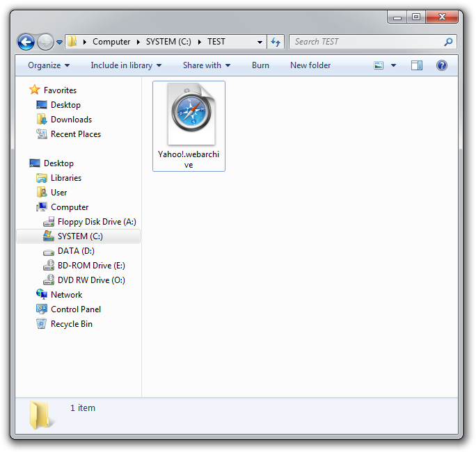Open Desktop under Favorites
This screenshot has width=476, height=452.
tap(65, 105)
